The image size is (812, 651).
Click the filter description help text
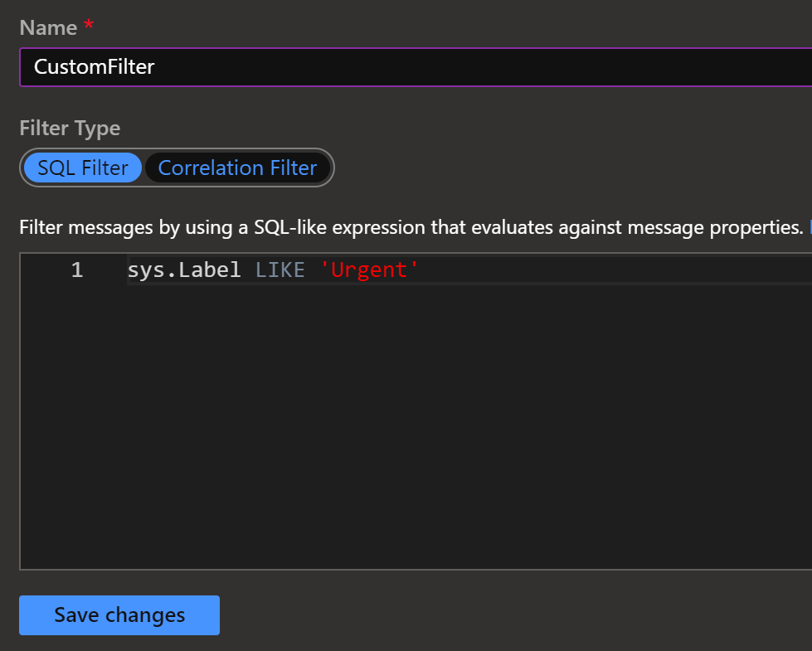pyautogui.click(x=411, y=227)
